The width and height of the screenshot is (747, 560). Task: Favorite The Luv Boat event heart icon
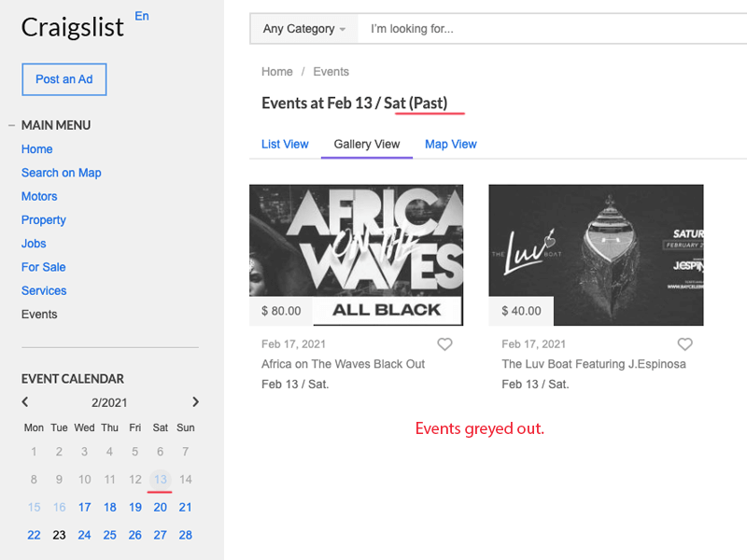click(x=684, y=343)
